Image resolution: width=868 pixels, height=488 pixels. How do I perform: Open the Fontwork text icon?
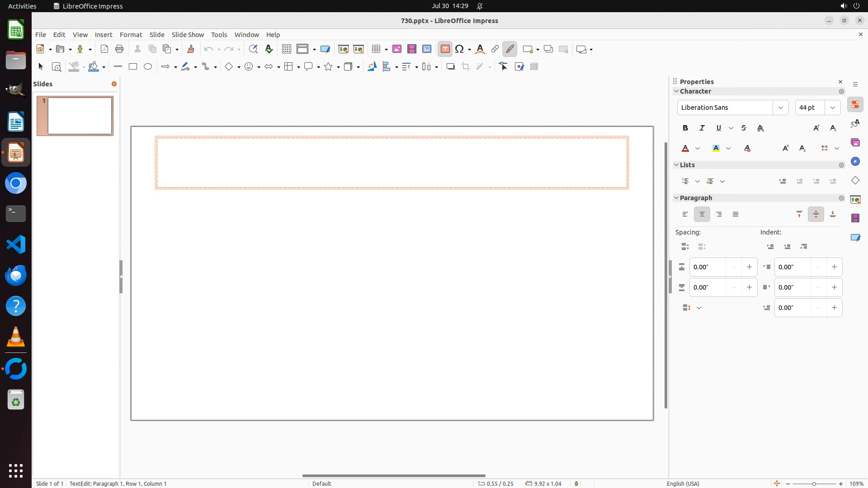click(480, 49)
